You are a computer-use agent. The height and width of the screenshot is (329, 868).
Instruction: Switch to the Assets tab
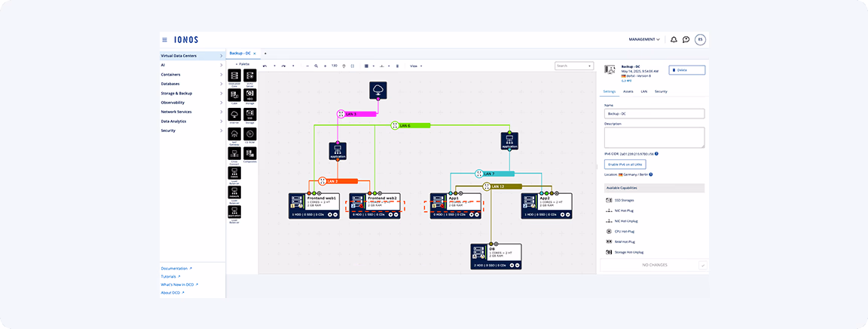pos(628,91)
